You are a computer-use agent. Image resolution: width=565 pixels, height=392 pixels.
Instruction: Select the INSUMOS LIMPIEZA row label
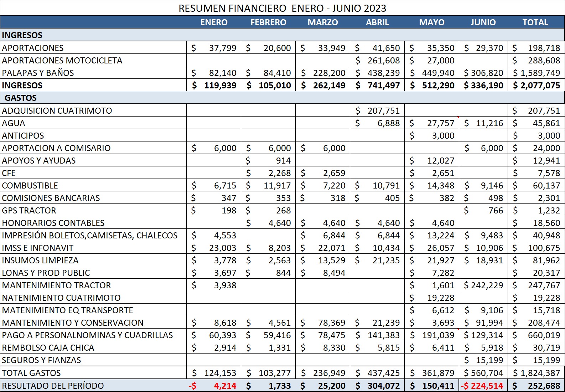point(40,260)
